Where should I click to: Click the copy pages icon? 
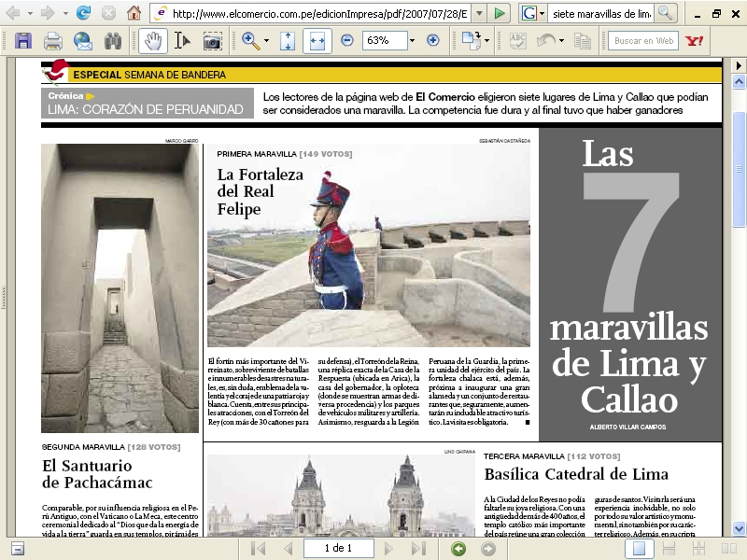(583, 41)
